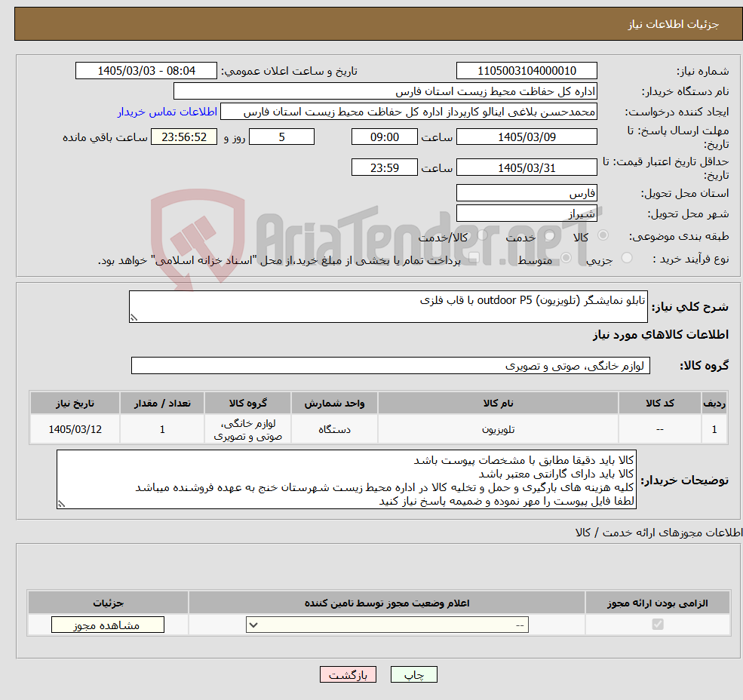Click the نام کالا column header
743x700 pixels.
click(498, 404)
